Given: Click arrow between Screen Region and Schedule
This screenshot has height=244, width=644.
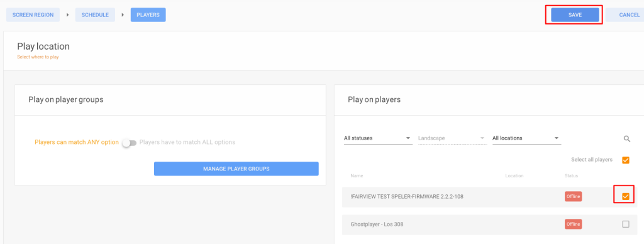Looking at the screenshot, I should click(68, 15).
